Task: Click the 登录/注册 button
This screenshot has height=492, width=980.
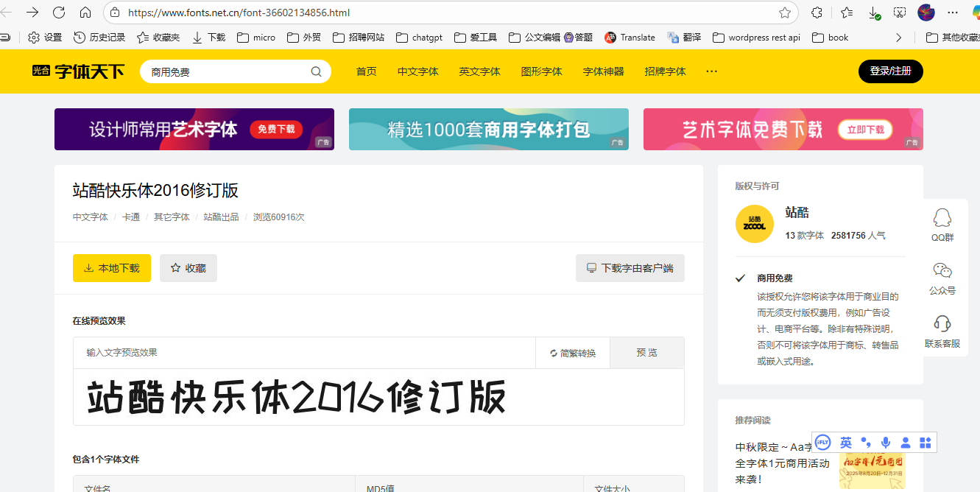Action: [x=890, y=71]
